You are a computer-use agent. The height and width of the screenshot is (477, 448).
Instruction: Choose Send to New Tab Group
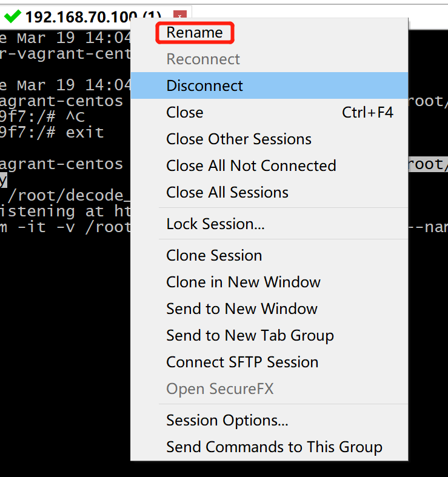pos(250,336)
